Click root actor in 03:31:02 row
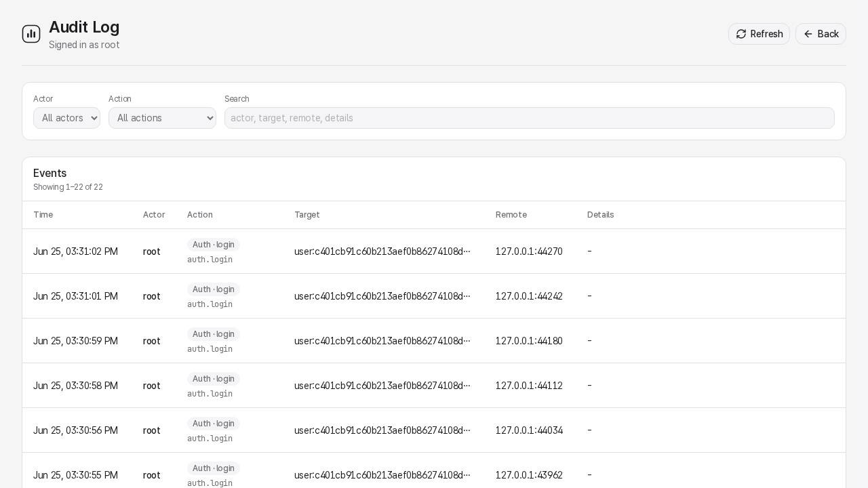This screenshot has height=488, width=868. click(x=152, y=251)
